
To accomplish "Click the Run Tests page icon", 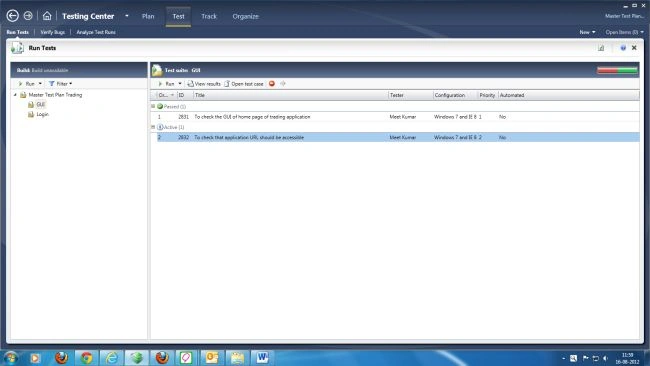I will click(x=17, y=48).
